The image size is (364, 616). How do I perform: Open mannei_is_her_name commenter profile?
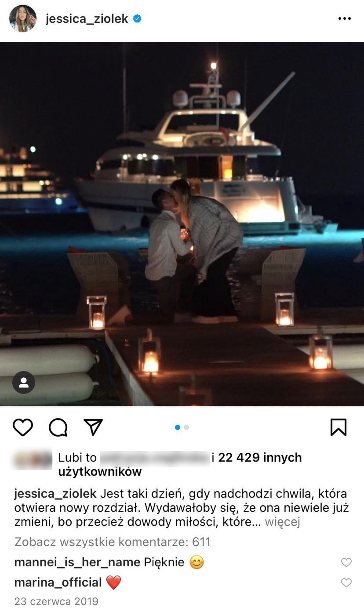tap(77, 562)
